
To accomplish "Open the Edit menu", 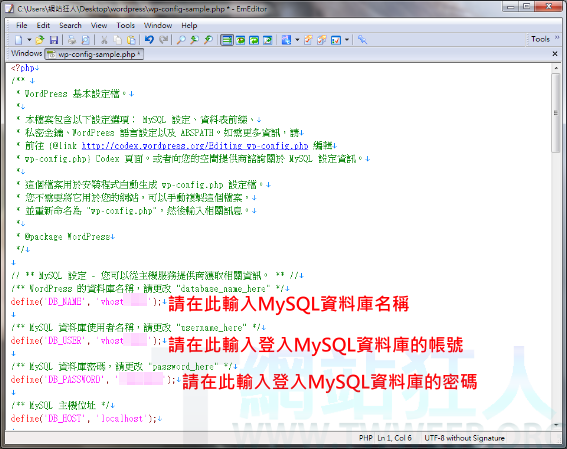I will point(43,25).
